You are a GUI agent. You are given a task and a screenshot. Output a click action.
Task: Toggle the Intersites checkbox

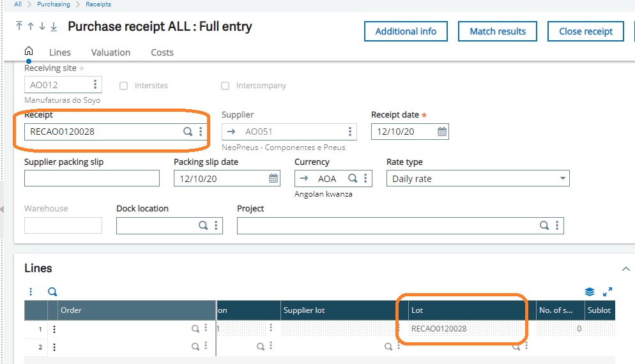point(124,86)
